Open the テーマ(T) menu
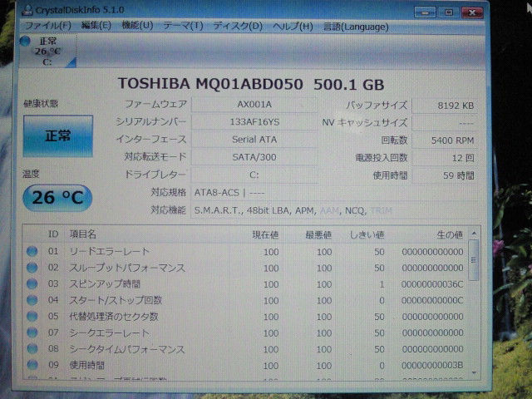This screenshot has width=532, height=399. click(183, 26)
